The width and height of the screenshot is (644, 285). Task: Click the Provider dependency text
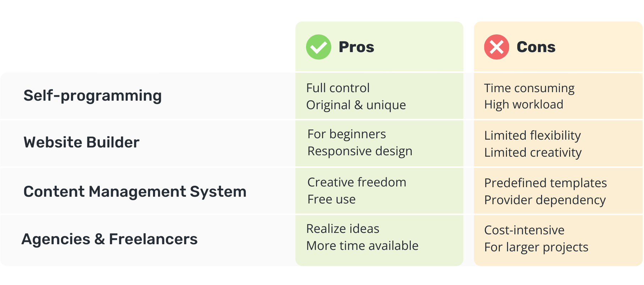(545, 200)
